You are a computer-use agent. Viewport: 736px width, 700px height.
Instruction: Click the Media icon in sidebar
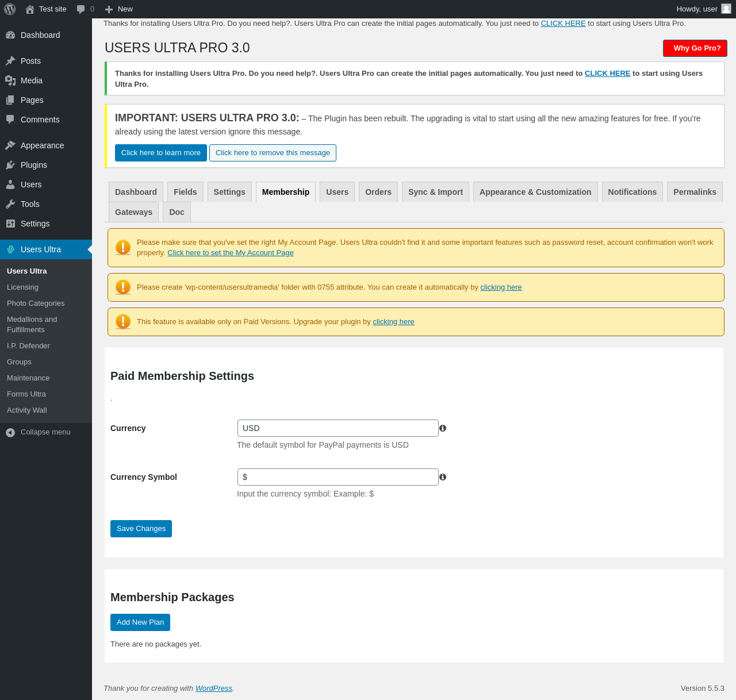click(x=10, y=80)
